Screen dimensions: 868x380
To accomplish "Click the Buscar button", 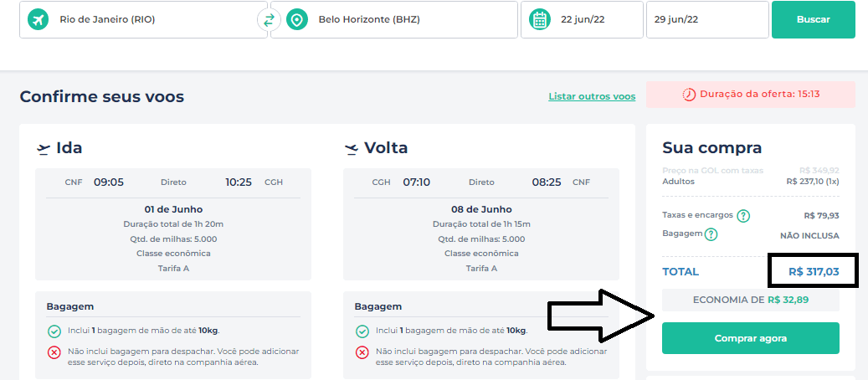I will click(x=814, y=19).
